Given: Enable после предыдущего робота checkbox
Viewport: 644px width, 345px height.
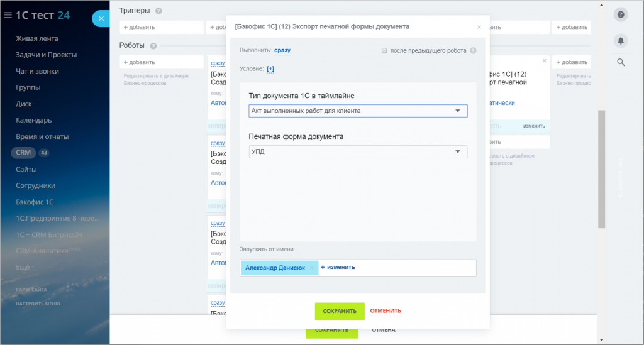Looking at the screenshot, I should pyautogui.click(x=384, y=50).
